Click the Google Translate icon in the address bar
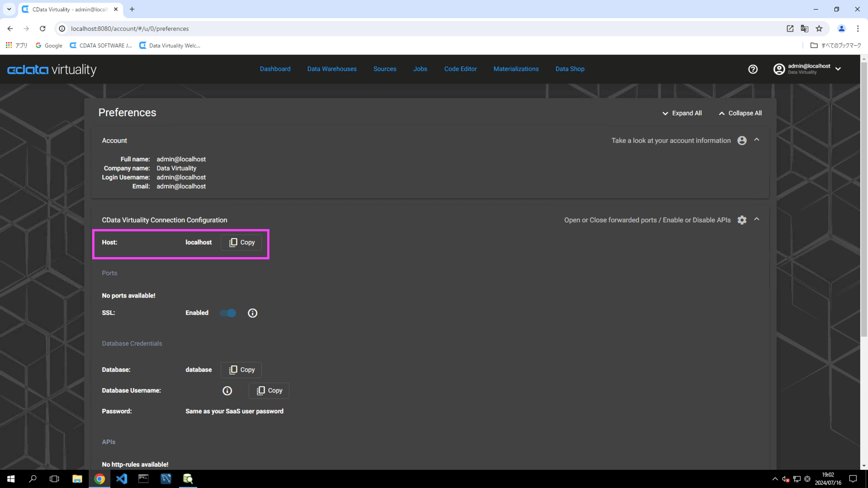The width and height of the screenshot is (868, 488). [x=804, y=28]
